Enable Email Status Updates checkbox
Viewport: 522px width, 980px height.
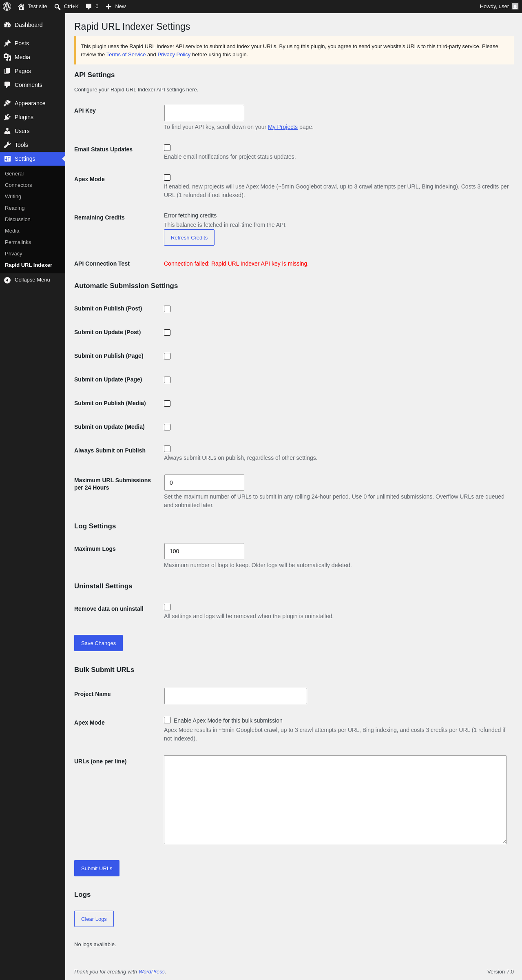[x=167, y=148]
